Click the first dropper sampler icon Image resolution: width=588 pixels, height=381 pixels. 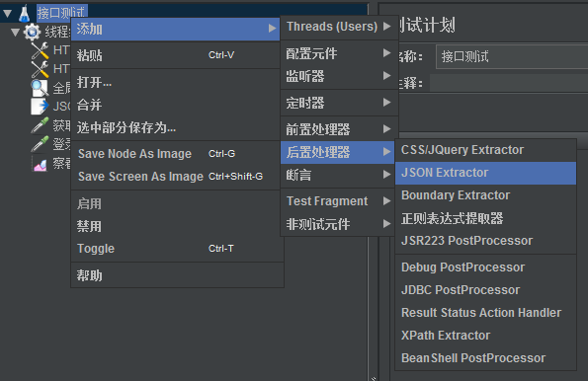coord(40,125)
